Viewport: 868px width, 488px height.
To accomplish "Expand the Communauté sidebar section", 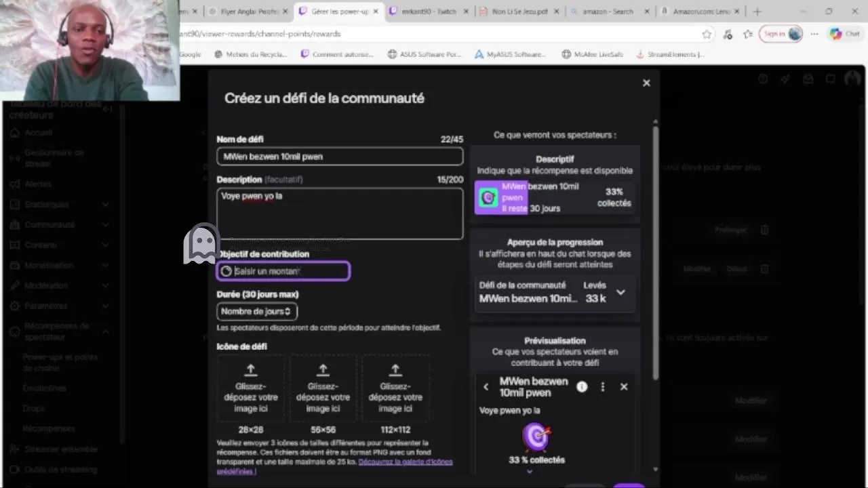I will 106,224.
